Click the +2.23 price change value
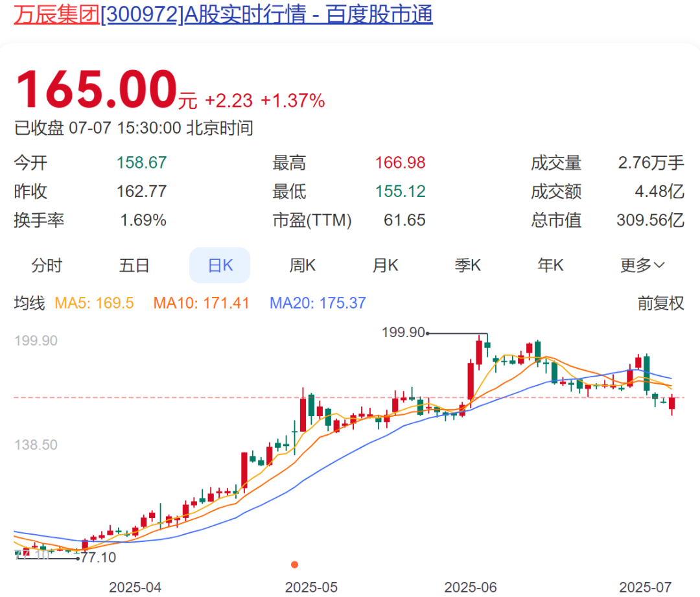Viewport: 700px width, 597px height. pos(229,101)
